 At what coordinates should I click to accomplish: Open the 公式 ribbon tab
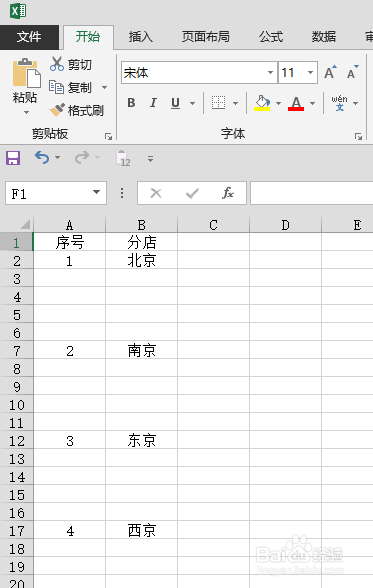[271, 37]
